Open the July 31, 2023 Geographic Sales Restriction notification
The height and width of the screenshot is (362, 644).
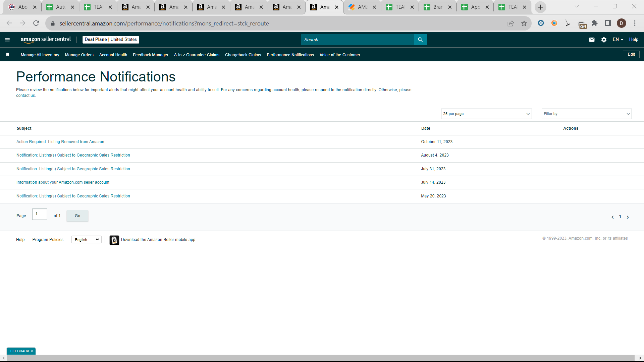[73, 169]
